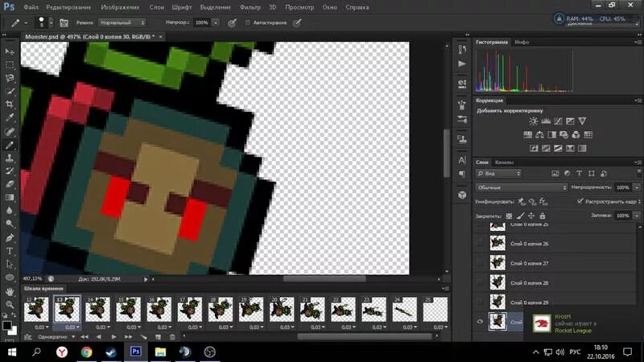Viewport: 644px width, 362px height.
Task: Select the Path Selection tool
Action: [10, 265]
